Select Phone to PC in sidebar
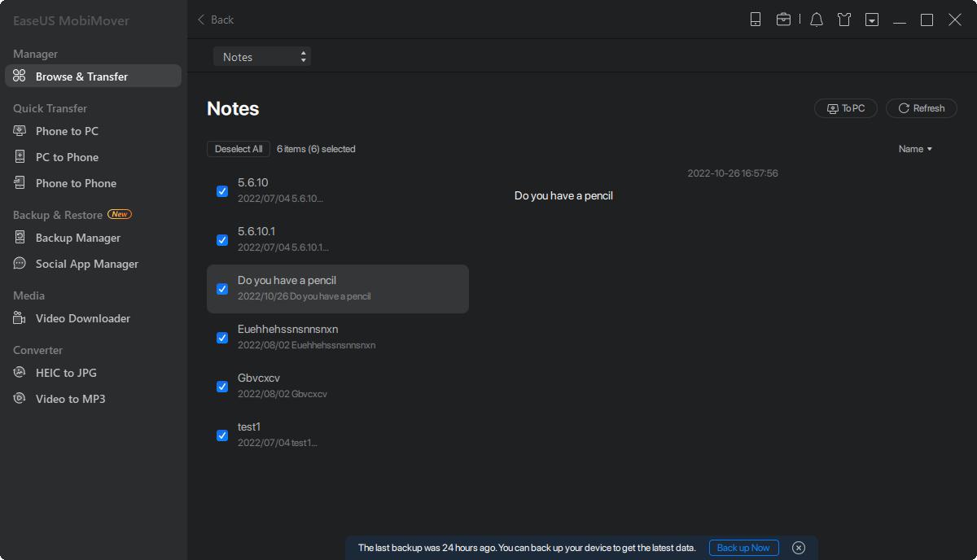This screenshot has width=977, height=560. point(67,131)
